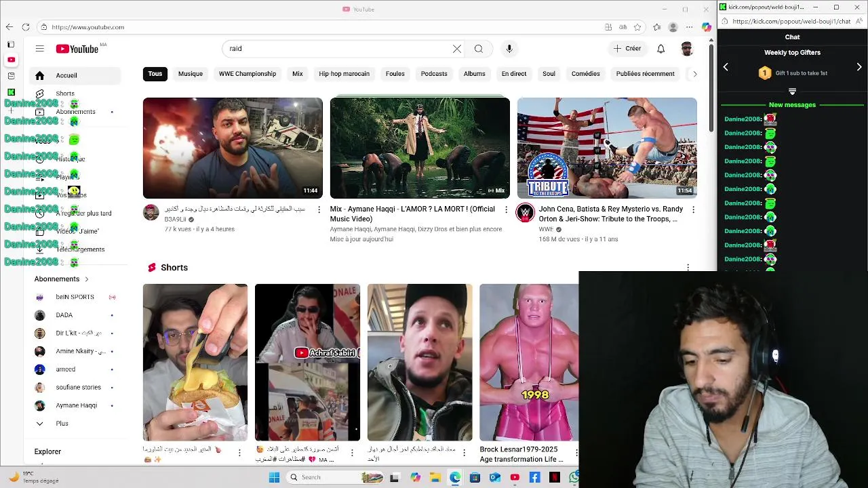Open options for Brock Lesnar short
868x488 pixels.
click(576, 452)
